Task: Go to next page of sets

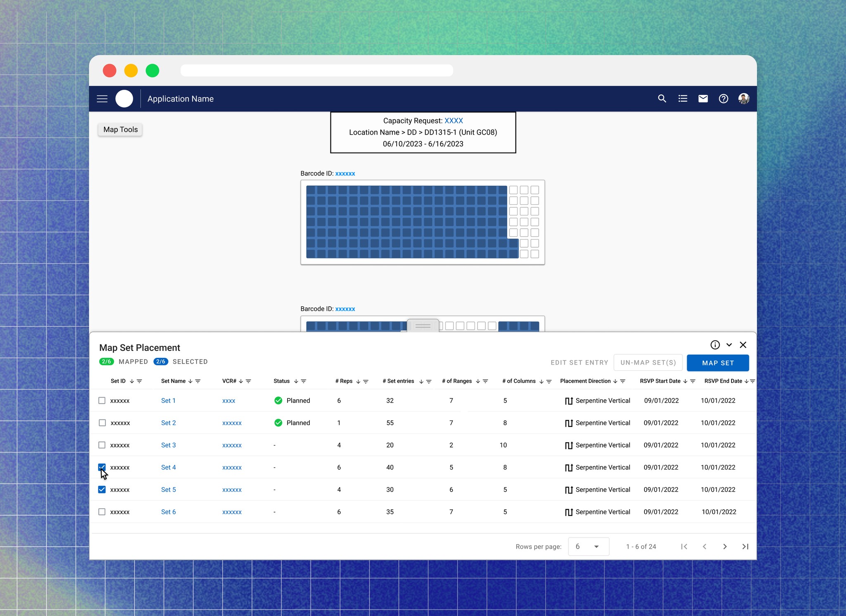Action: tap(725, 547)
